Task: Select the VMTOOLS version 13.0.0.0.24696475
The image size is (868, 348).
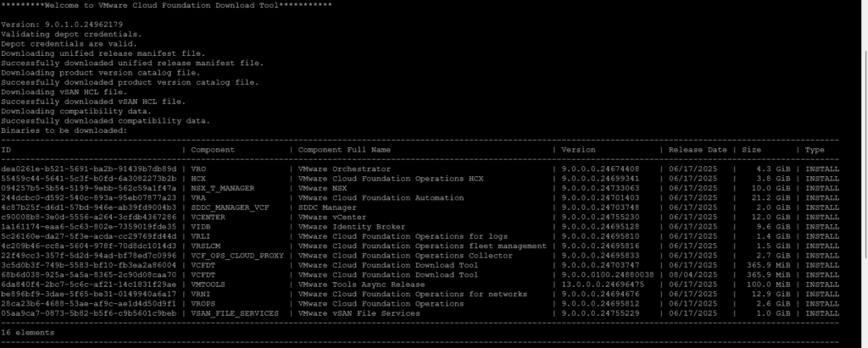Action: [604, 284]
